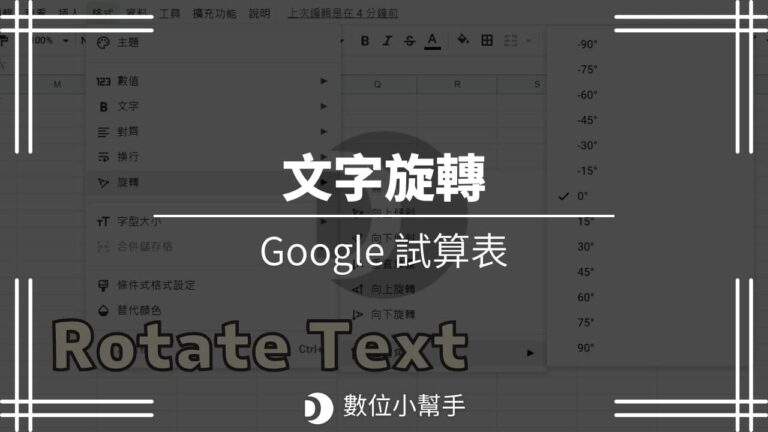Click the rotate-up icon beside 向上旋轉

358,289
